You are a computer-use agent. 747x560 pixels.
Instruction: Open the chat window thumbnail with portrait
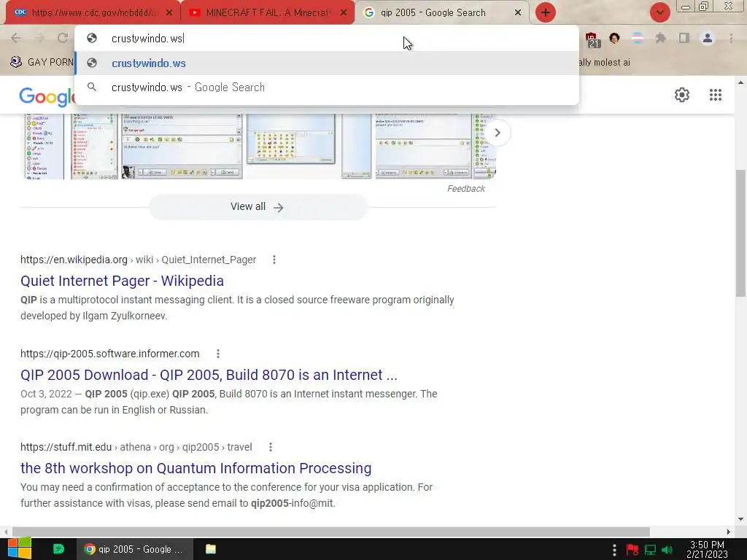(x=182, y=147)
